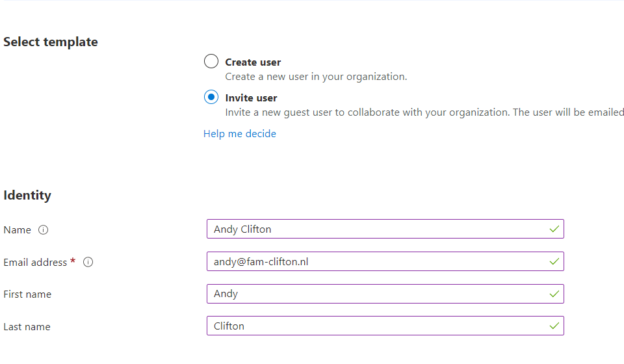Screen dimensions: 624x364
Task: Click the 'Email address' field label
Action: click(x=35, y=263)
